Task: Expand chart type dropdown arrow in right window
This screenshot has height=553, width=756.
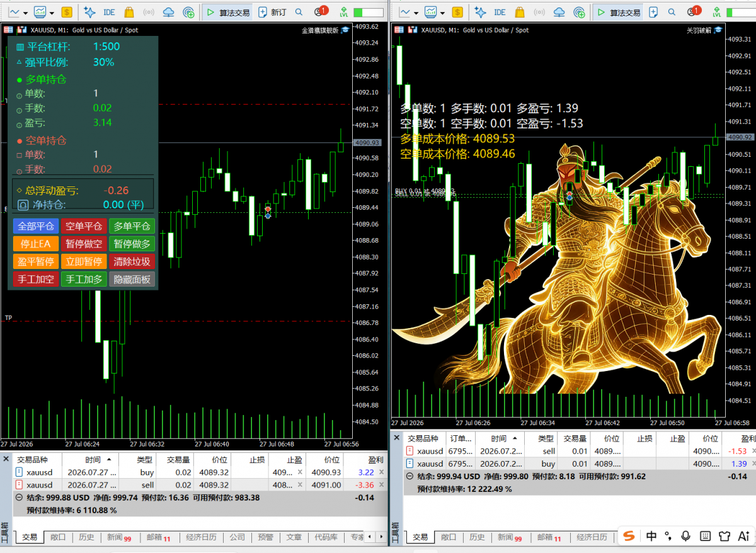Action: 416,13
